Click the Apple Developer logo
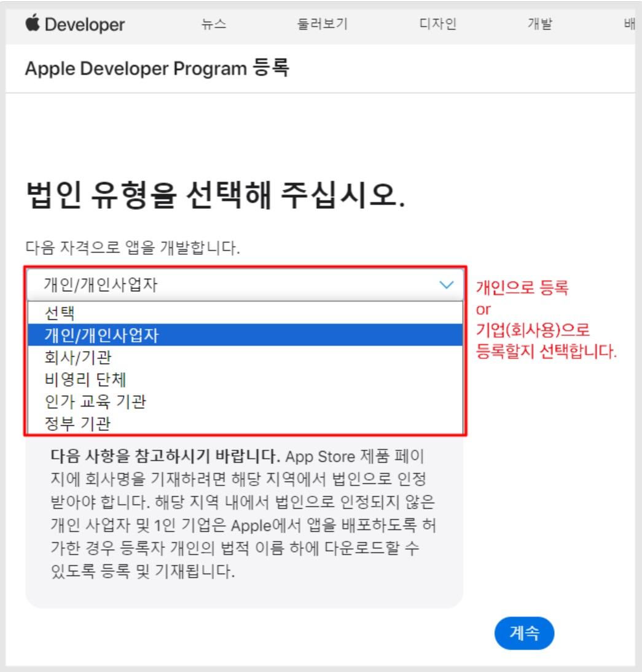Image resolution: width=642 pixels, height=672 pixels. [75, 24]
